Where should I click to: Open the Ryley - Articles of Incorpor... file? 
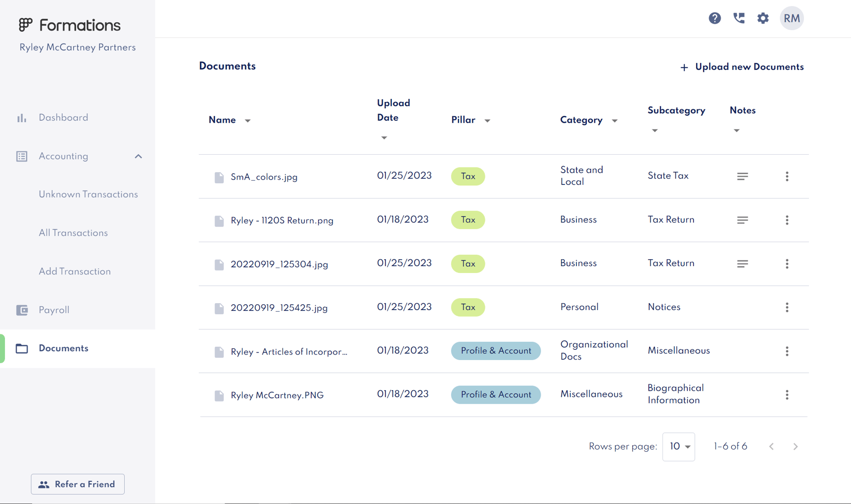click(288, 352)
